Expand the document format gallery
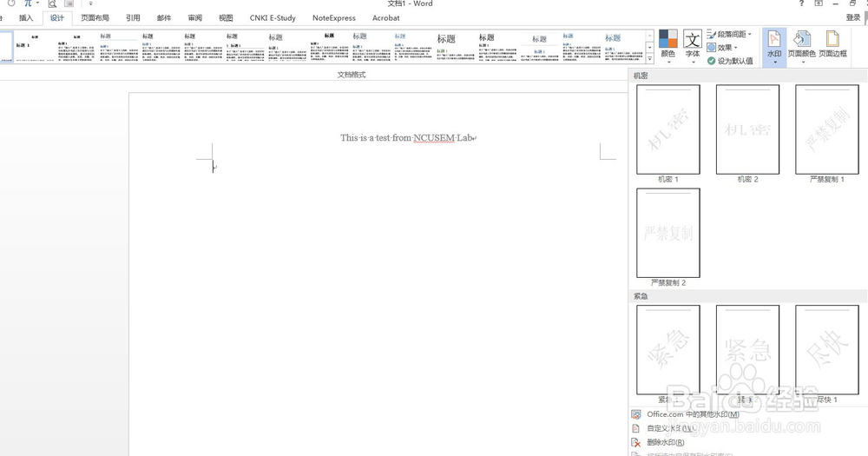This screenshot has height=456, width=868. pos(650,59)
